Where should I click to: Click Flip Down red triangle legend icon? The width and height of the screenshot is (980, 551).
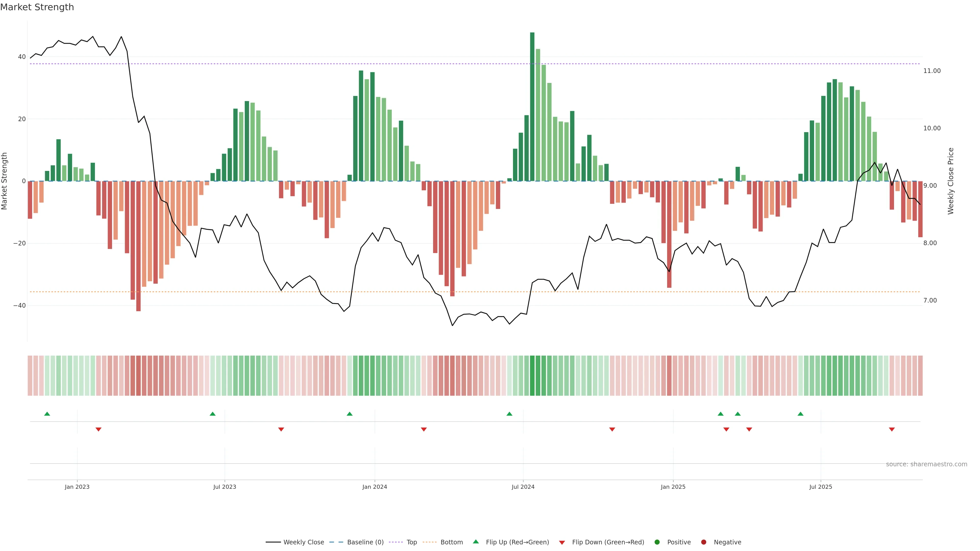click(562, 542)
